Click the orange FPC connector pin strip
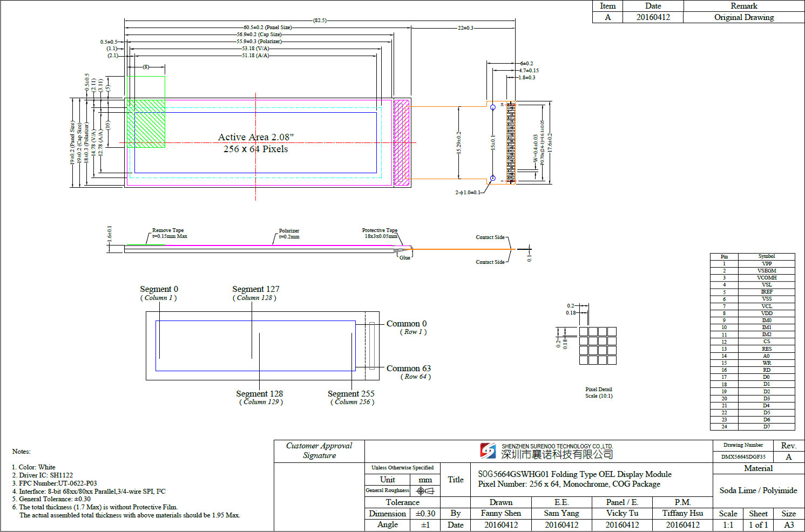 (x=511, y=143)
